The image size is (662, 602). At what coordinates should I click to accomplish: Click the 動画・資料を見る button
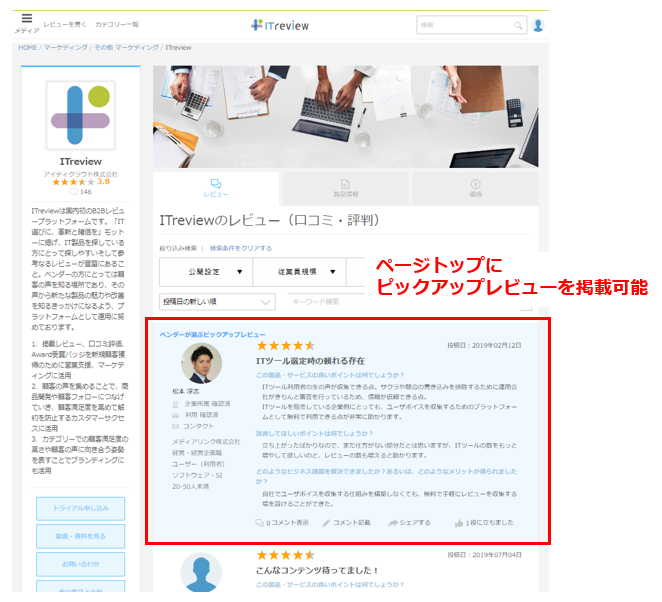(81, 536)
